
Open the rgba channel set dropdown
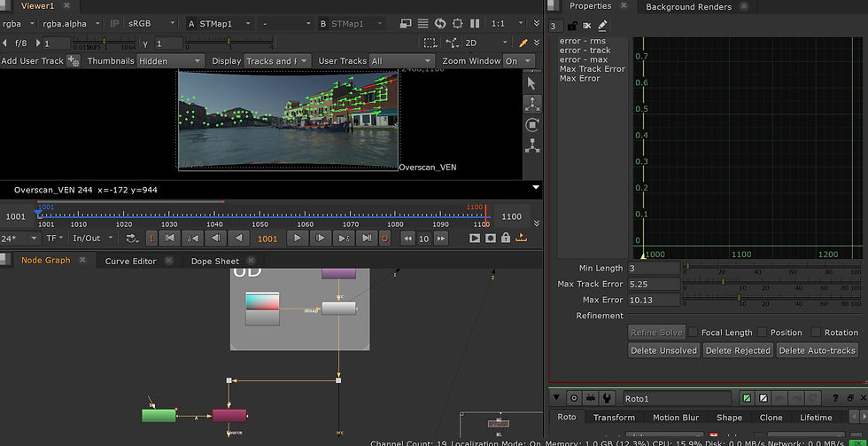(19, 24)
